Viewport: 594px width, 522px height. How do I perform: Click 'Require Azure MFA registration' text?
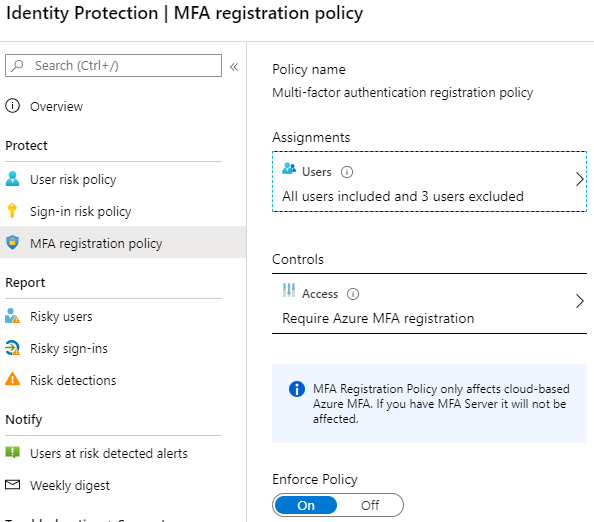(x=378, y=318)
